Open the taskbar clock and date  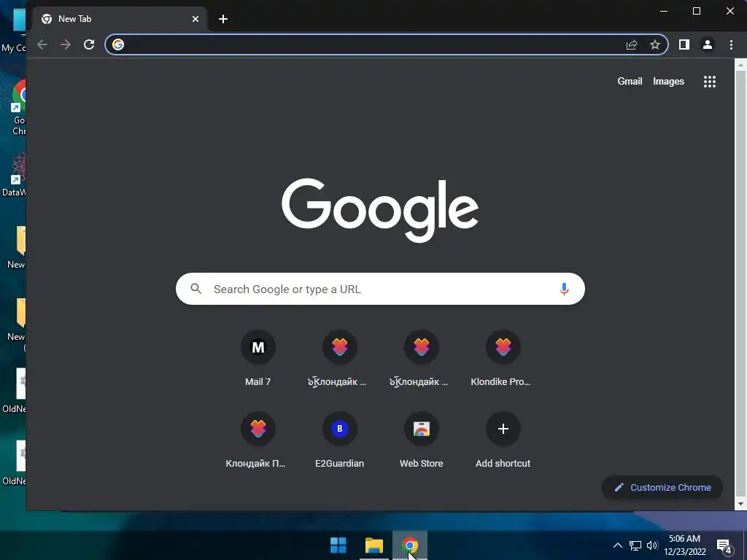tap(685, 545)
